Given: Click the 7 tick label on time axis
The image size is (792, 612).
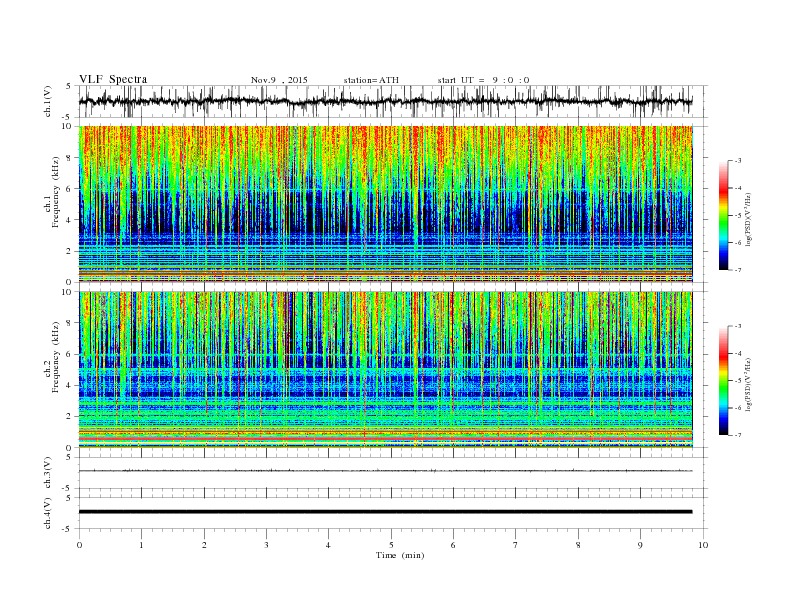Looking at the screenshot, I should [x=516, y=545].
